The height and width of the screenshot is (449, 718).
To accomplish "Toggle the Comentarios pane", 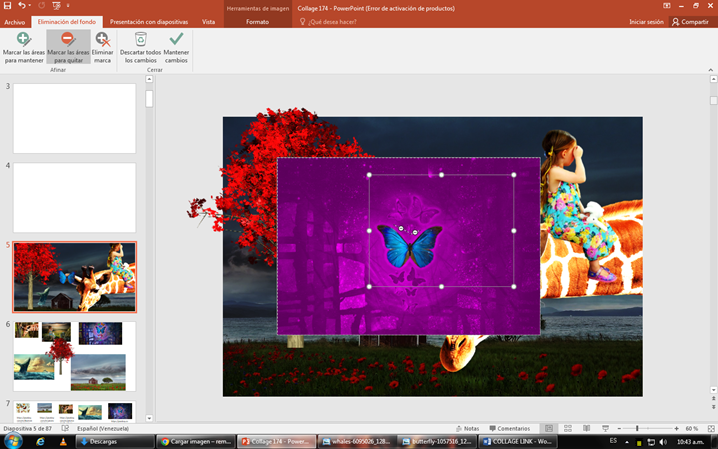I will (x=510, y=428).
